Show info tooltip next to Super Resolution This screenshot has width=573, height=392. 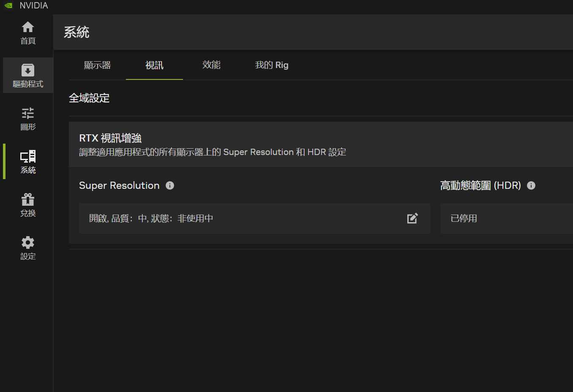click(170, 185)
